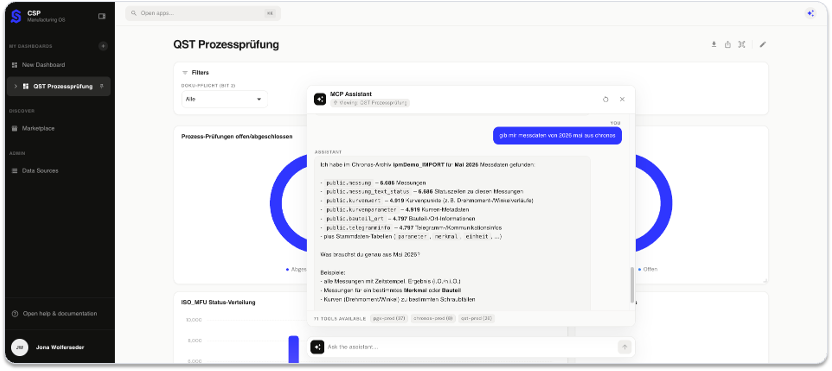Edit dashboard using pencil icon
The height and width of the screenshot is (371, 832).
point(763,45)
